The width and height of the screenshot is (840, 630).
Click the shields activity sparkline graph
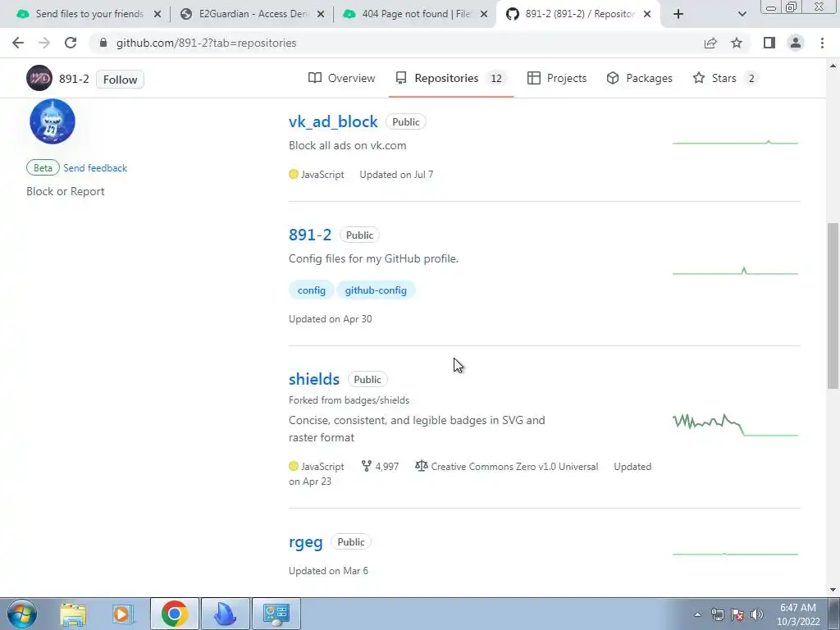point(736,424)
